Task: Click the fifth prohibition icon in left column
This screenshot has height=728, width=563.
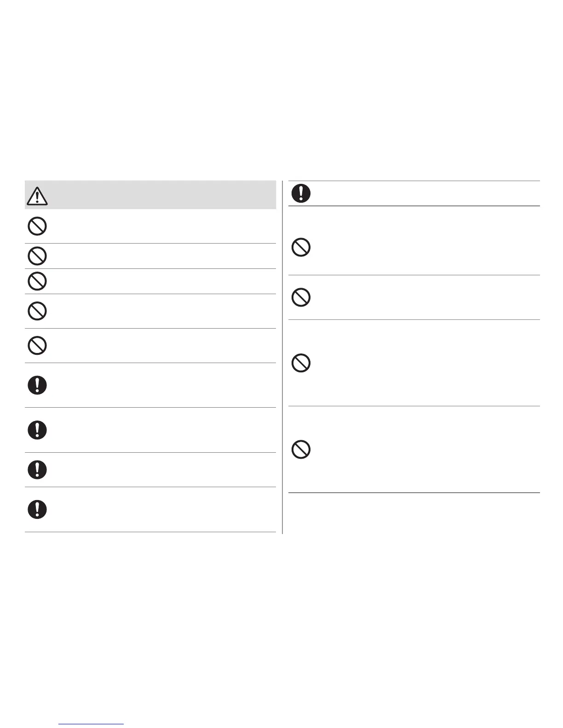Action: (x=37, y=345)
